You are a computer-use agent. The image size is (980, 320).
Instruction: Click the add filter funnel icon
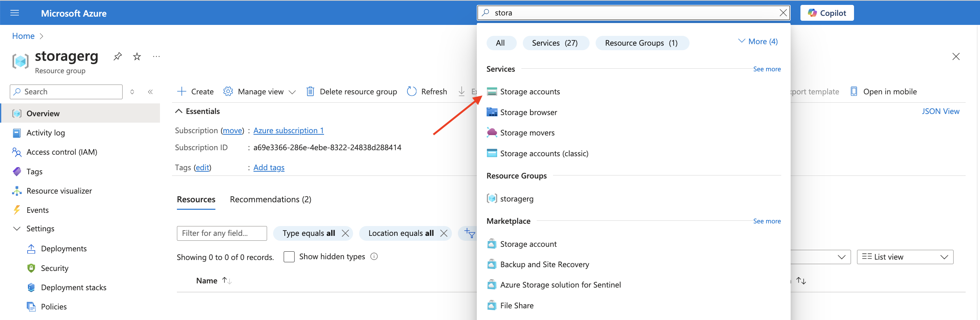click(469, 233)
